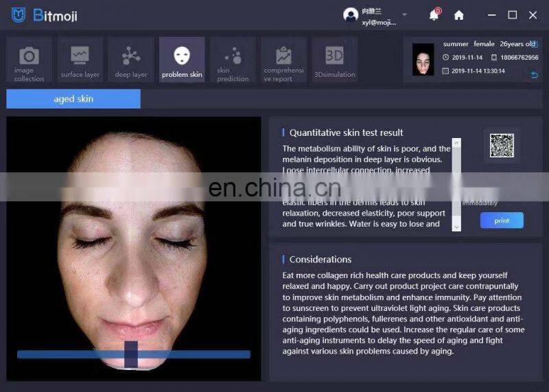Go to home screen icon
The height and width of the screenshot is (392, 549).
(x=458, y=15)
